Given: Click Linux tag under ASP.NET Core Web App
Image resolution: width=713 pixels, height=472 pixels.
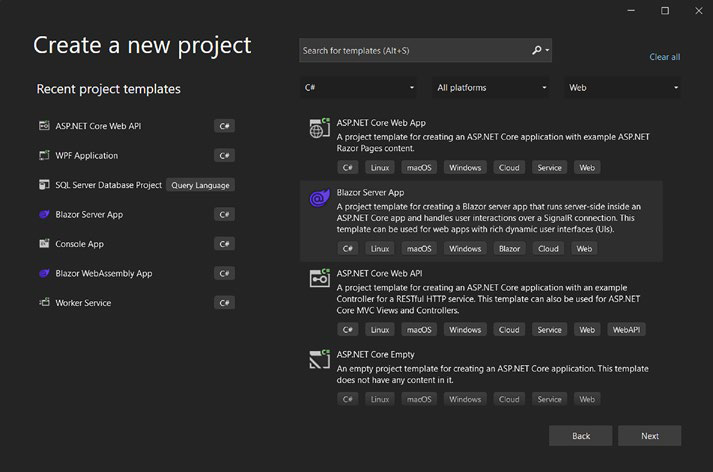Looking at the screenshot, I should click(380, 168).
